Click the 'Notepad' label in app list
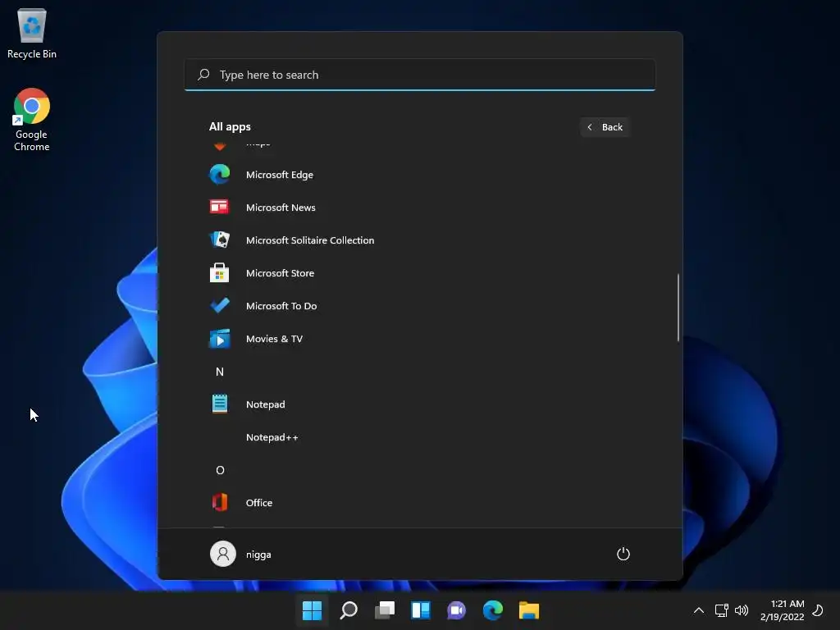 pyautogui.click(x=266, y=404)
